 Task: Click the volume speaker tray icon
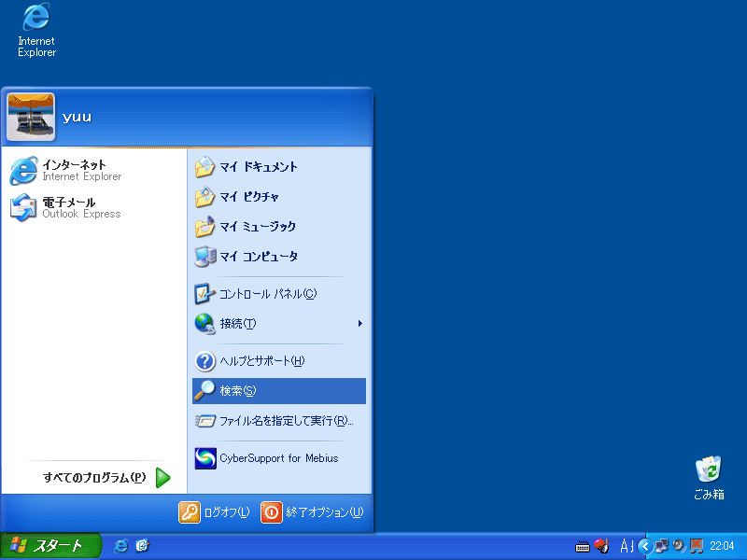(x=679, y=546)
